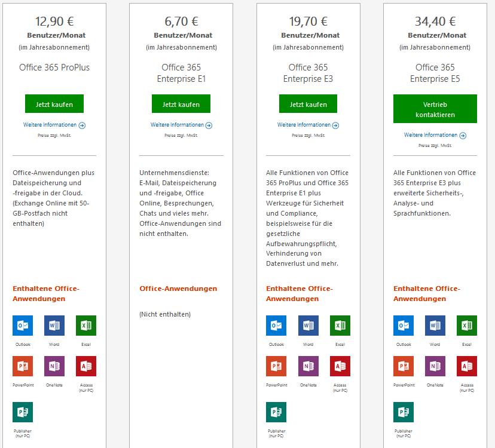This screenshot has height=448, width=495.
Task: Click Preise zzgl. MwSt. note under ProPlus
Action: click(x=54, y=136)
